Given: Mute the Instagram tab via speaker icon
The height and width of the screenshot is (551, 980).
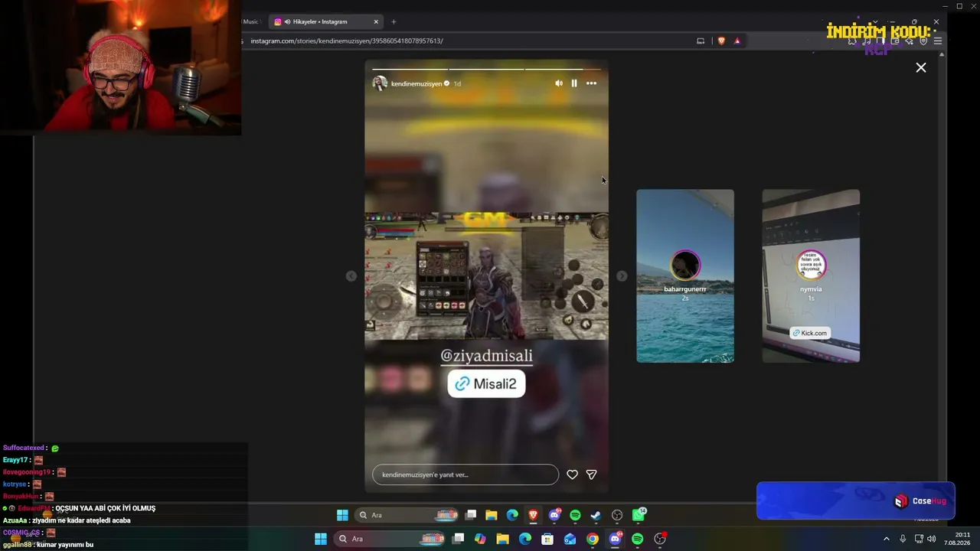Looking at the screenshot, I should coord(287,21).
